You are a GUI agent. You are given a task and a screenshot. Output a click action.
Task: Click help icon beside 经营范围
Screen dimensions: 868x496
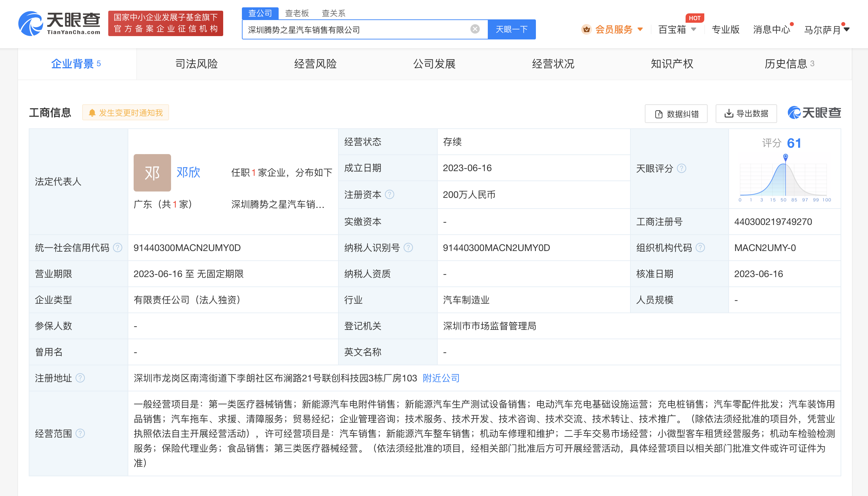tap(80, 433)
